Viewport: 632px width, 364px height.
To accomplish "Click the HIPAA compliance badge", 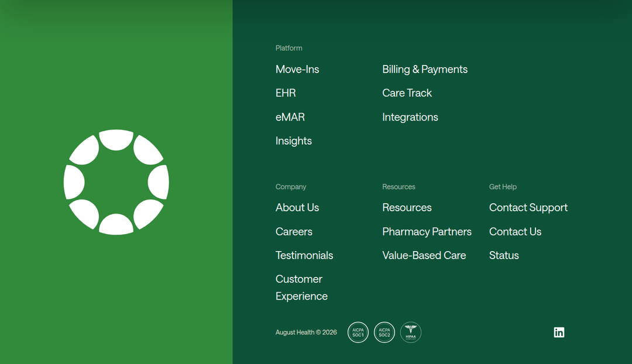I will coord(411,332).
